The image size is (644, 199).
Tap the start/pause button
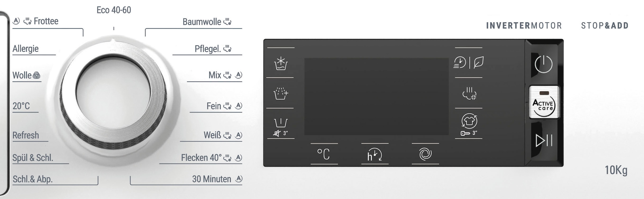point(544,140)
